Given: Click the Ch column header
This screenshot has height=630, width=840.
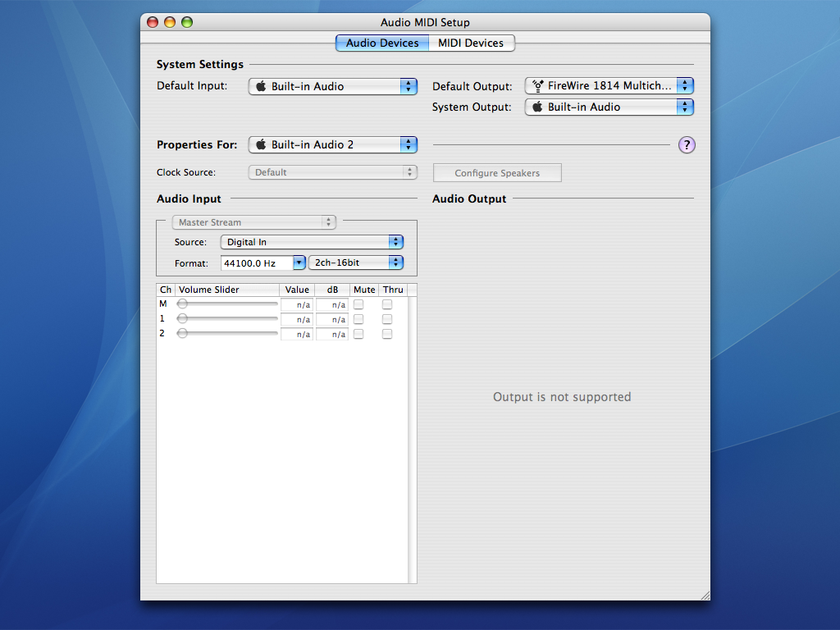Looking at the screenshot, I should [166, 290].
